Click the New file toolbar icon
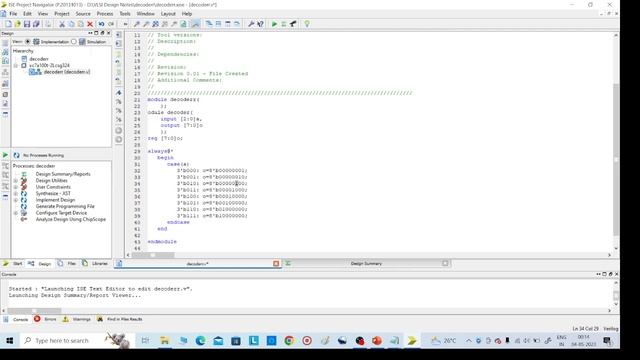This screenshot has width=640, height=360. click(8, 24)
